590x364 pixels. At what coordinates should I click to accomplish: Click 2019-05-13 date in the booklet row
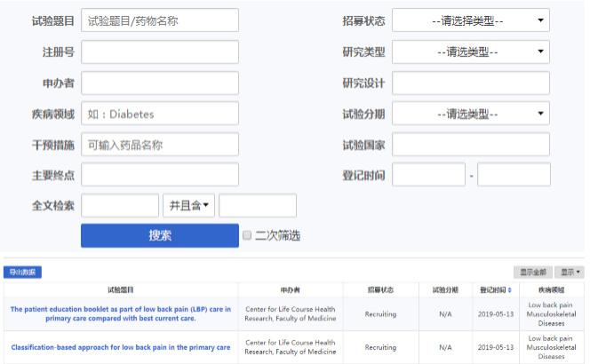click(x=496, y=314)
